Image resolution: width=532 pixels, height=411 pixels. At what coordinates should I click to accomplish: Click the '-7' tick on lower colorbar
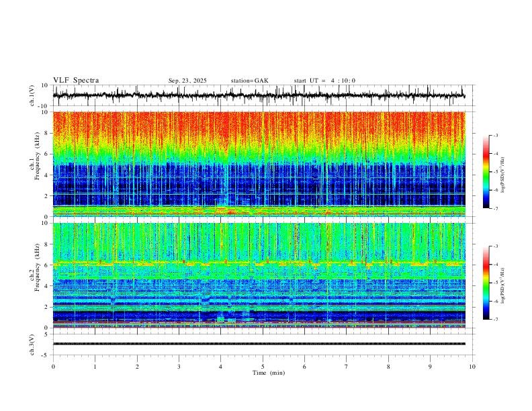[x=495, y=320]
